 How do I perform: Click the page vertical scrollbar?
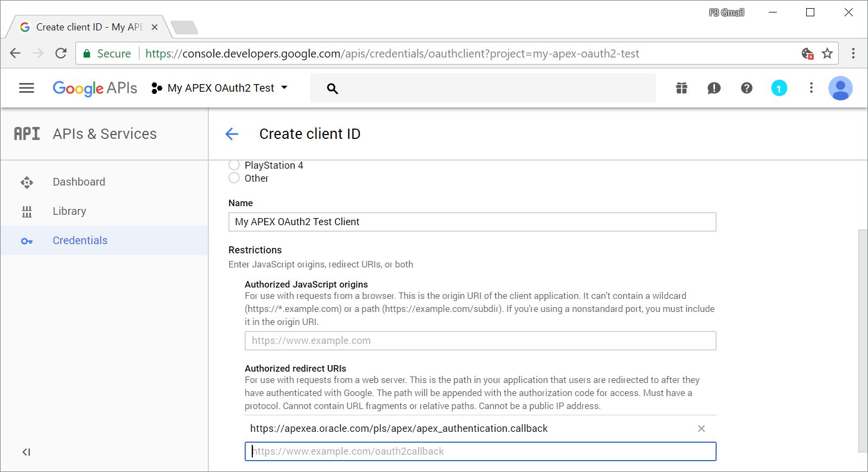tap(863, 341)
